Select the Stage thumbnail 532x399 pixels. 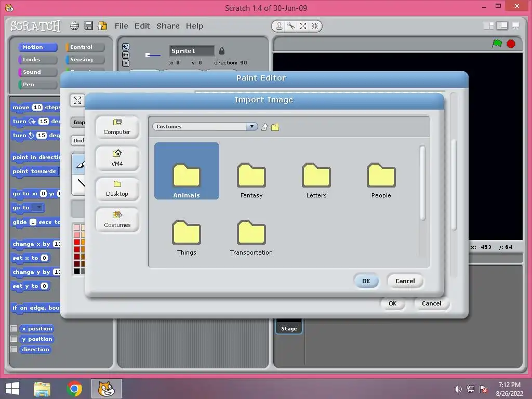(289, 326)
